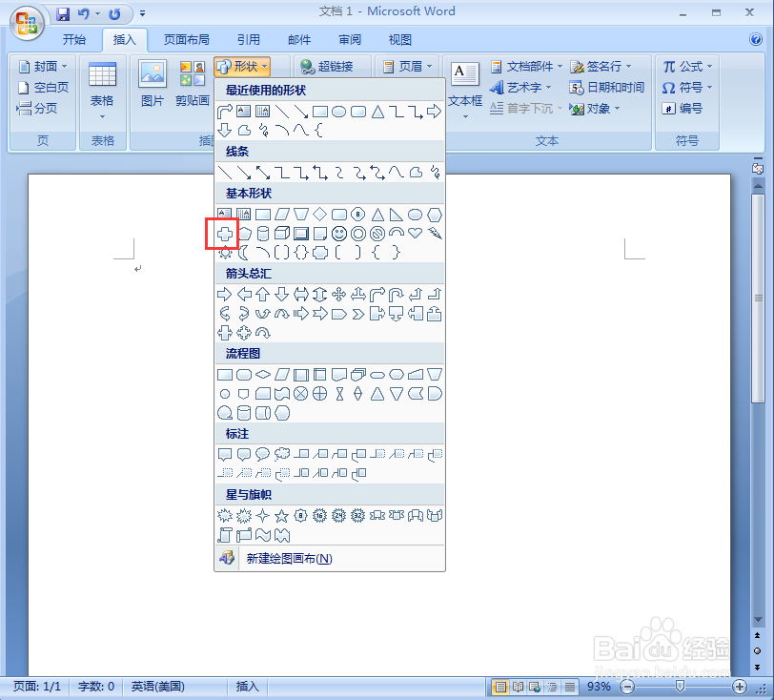Choose the heart shape under 基本形状
Viewport: 774px width, 700px height.
[x=415, y=233]
